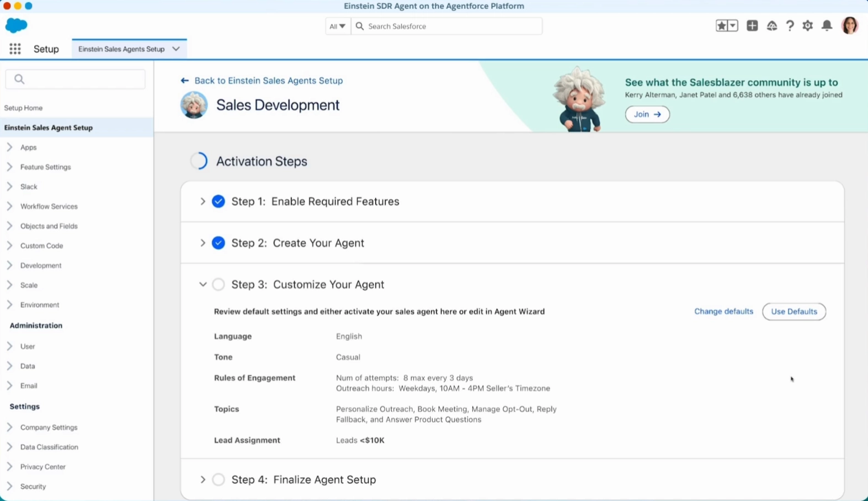The width and height of the screenshot is (868, 501).
Task: Click the Use Defaults button
Action: pos(794,311)
